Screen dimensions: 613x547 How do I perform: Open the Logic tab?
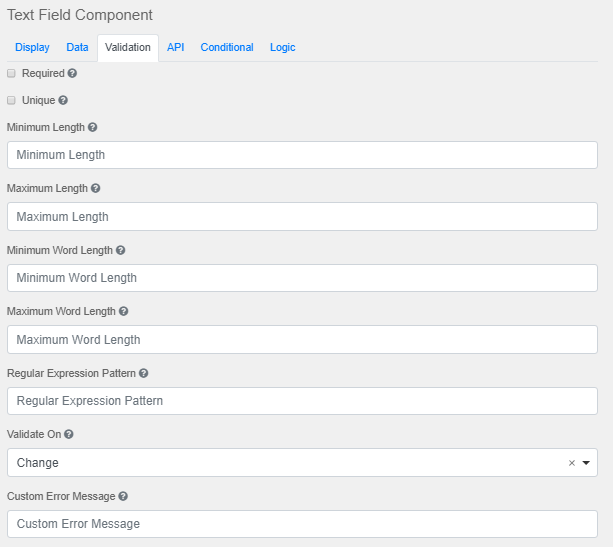coord(282,47)
